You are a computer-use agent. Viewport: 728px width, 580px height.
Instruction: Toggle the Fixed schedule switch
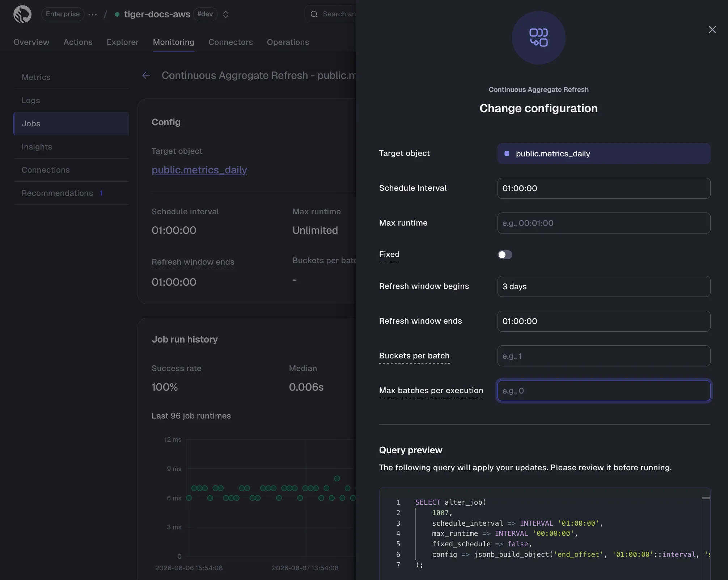pos(505,255)
